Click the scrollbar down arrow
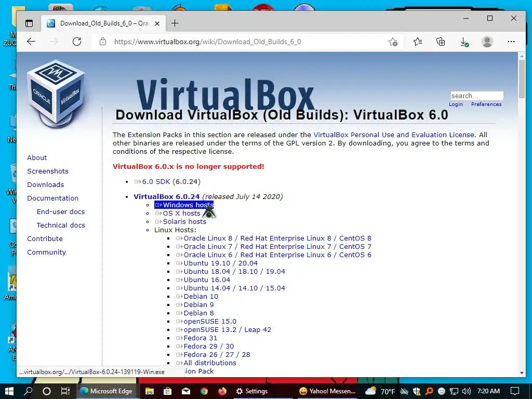Image resolution: width=532 pixels, height=399 pixels. click(x=522, y=373)
